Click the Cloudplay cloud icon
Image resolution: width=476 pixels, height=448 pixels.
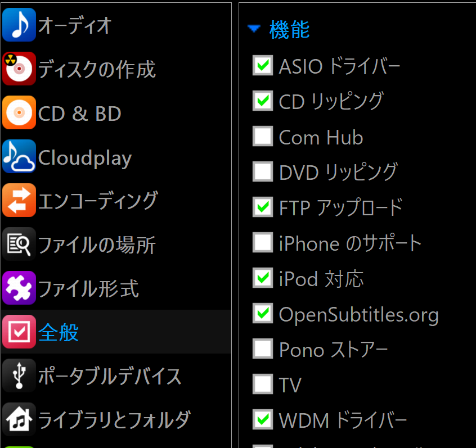click(x=19, y=157)
